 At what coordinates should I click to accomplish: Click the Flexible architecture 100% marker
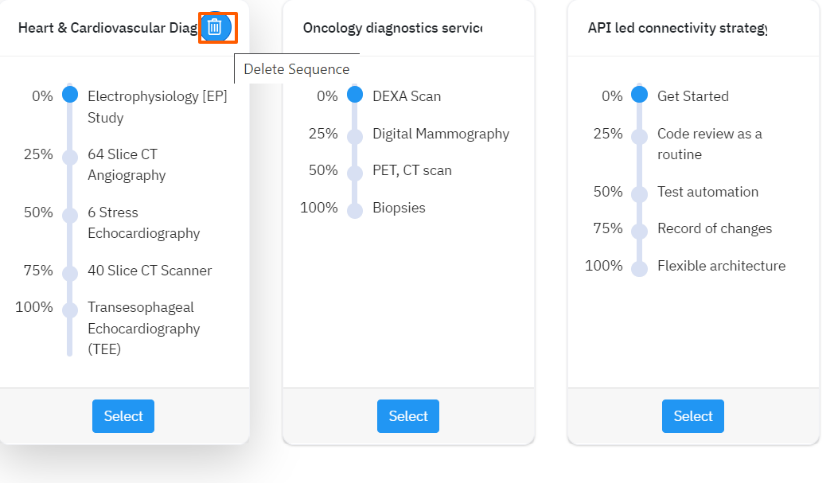pyautogui.click(x=639, y=268)
